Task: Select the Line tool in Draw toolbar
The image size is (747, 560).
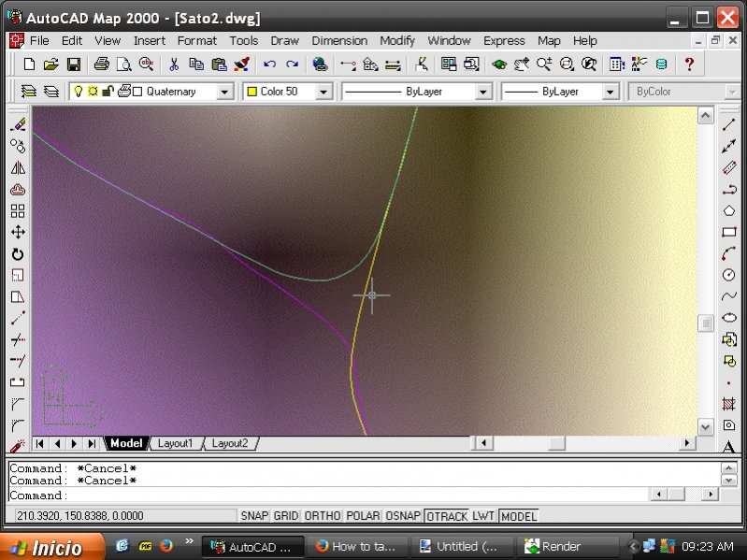Action: (x=729, y=124)
